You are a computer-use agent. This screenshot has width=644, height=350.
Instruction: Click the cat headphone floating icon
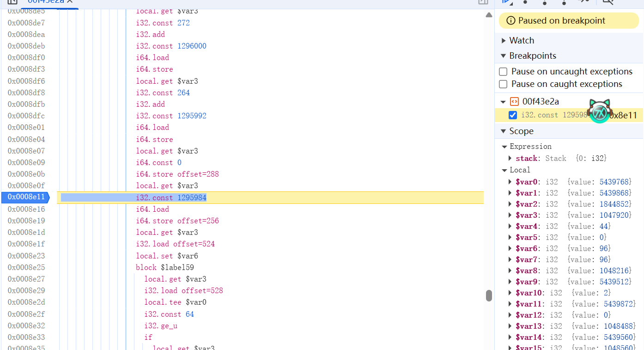coord(600,111)
